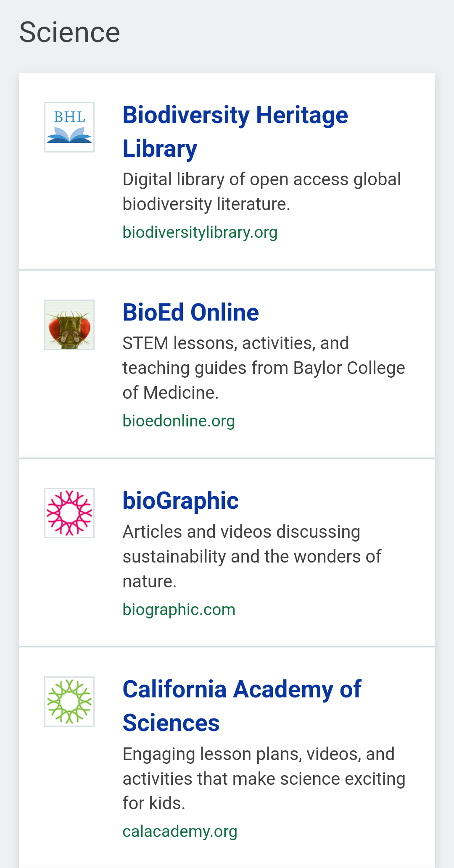Viewport: 454px width, 868px height.
Task: Visit the biodiversitylibrary.org URL
Action: pyautogui.click(x=200, y=232)
